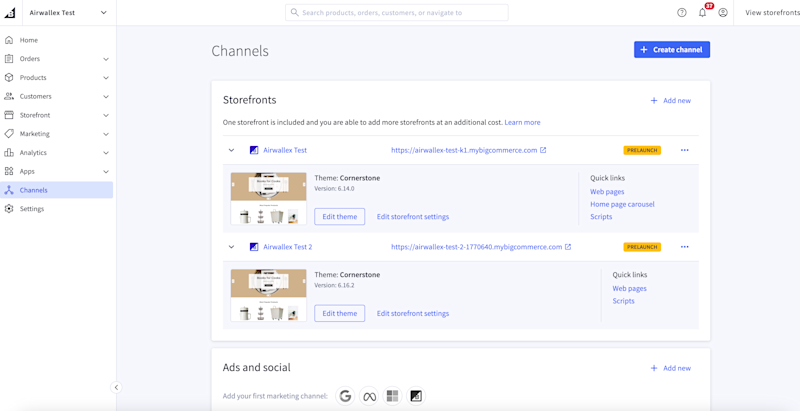Click the BigCommerce logo icon
Screen dimensions: 800x411
tap(10, 13)
